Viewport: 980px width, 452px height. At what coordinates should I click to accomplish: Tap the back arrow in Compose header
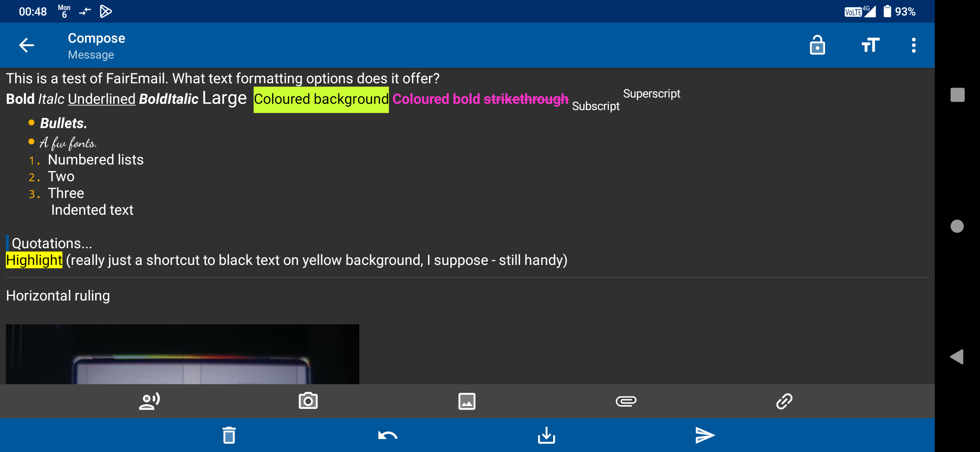26,45
